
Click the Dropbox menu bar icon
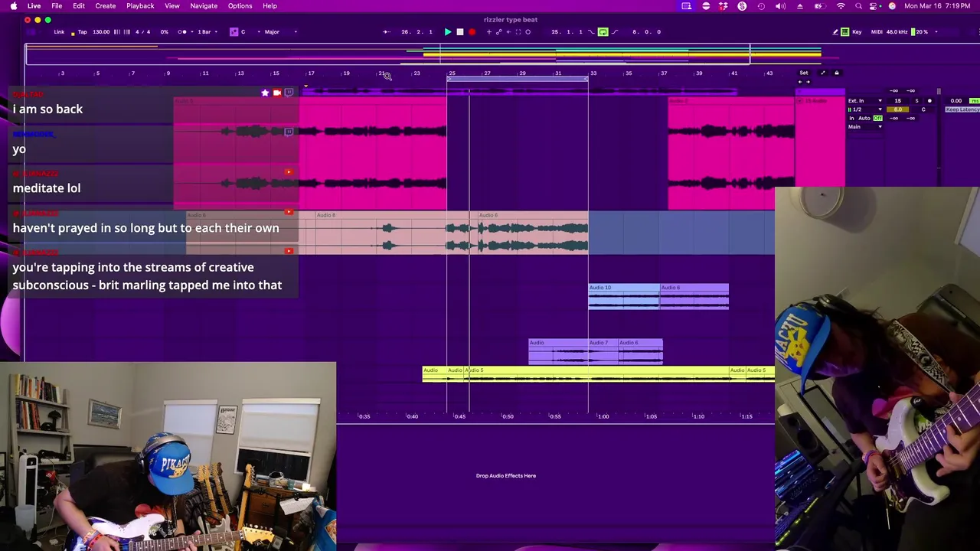[724, 6]
